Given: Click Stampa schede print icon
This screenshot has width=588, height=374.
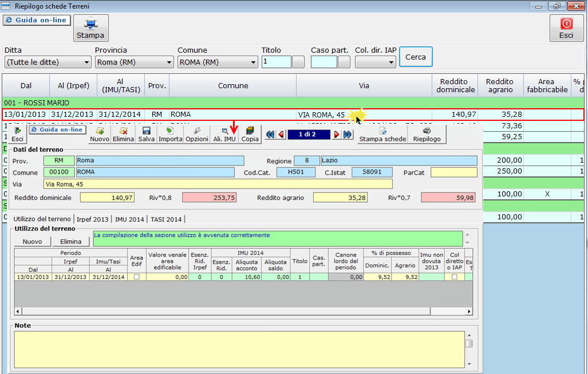Looking at the screenshot, I should click(382, 134).
